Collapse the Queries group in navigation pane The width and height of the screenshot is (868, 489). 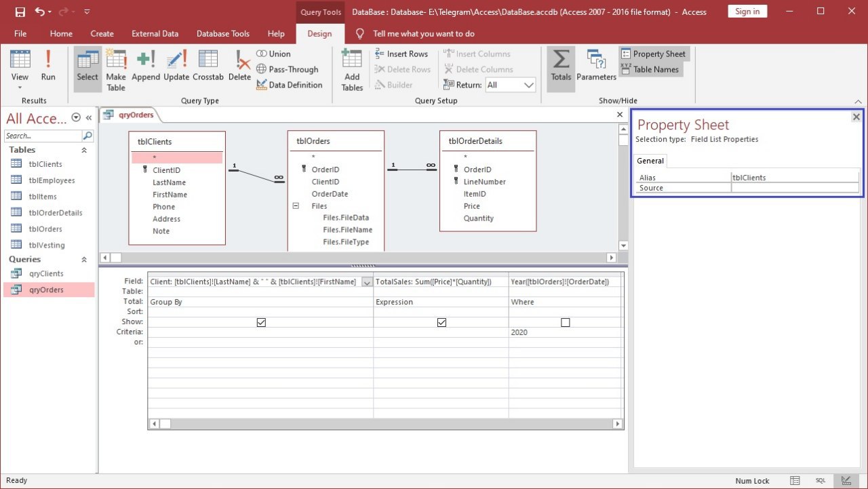(84, 259)
